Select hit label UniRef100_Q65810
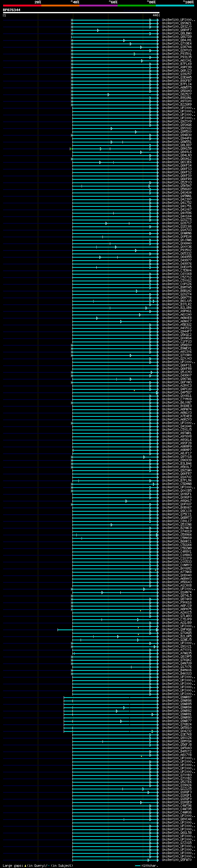 [x=176, y=728]
